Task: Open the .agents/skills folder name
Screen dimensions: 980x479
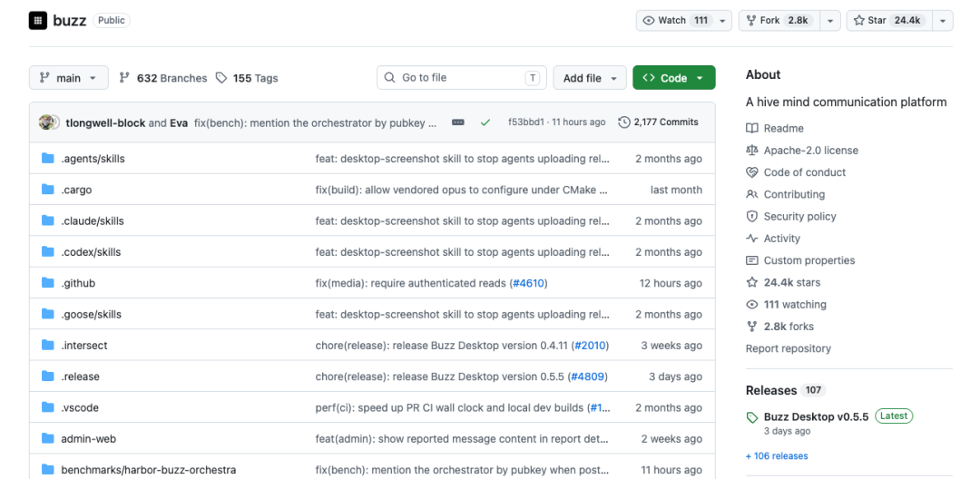Action: [93, 159]
